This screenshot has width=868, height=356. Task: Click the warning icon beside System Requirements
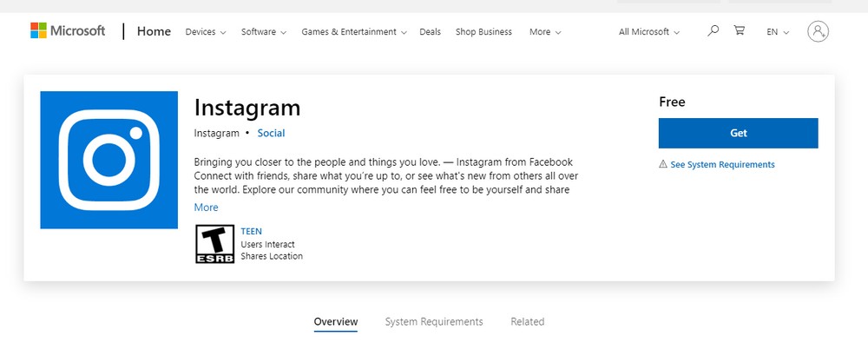click(662, 164)
